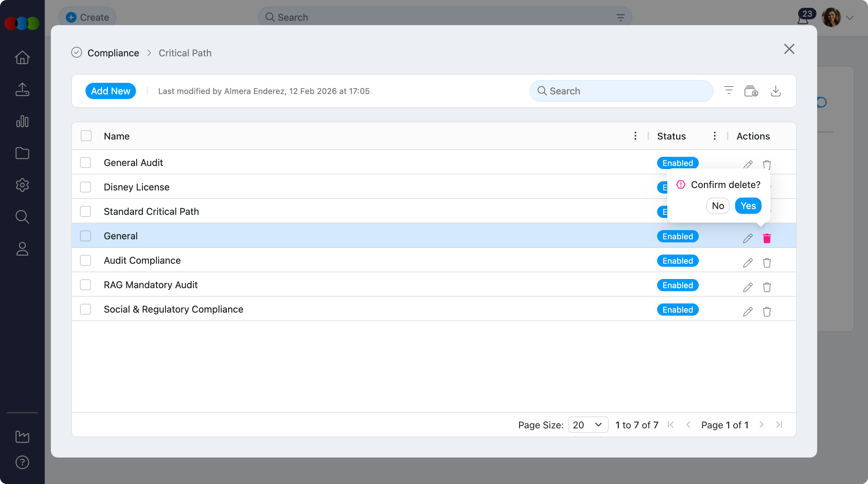Open Name column options menu

pos(635,136)
